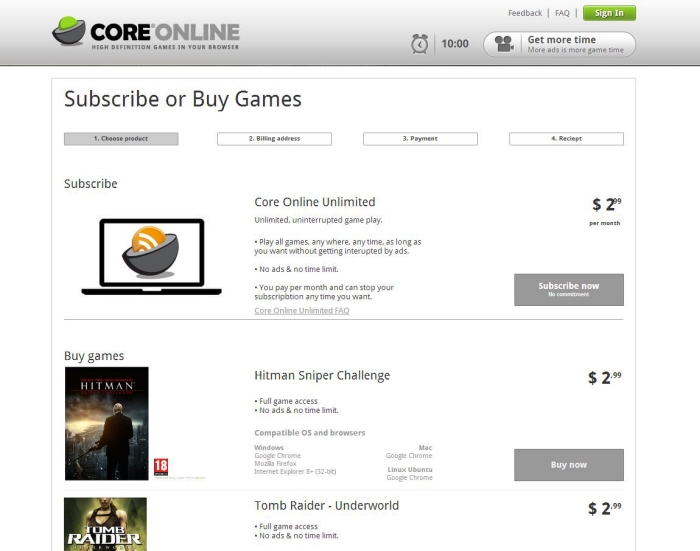
Task: Click the alarm clock timer icon
Action: [420, 44]
